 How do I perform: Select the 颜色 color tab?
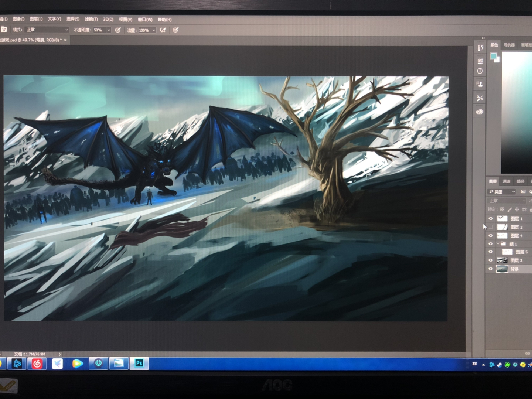point(494,45)
